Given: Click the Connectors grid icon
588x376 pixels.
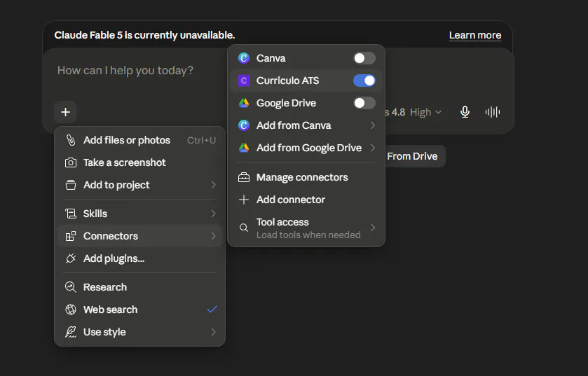Looking at the screenshot, I should pyautogui.click(x=71, y=236).
